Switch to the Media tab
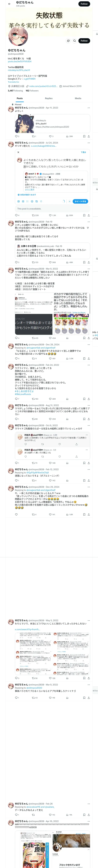This screenshot has width=98, height=868. point(78,98)
